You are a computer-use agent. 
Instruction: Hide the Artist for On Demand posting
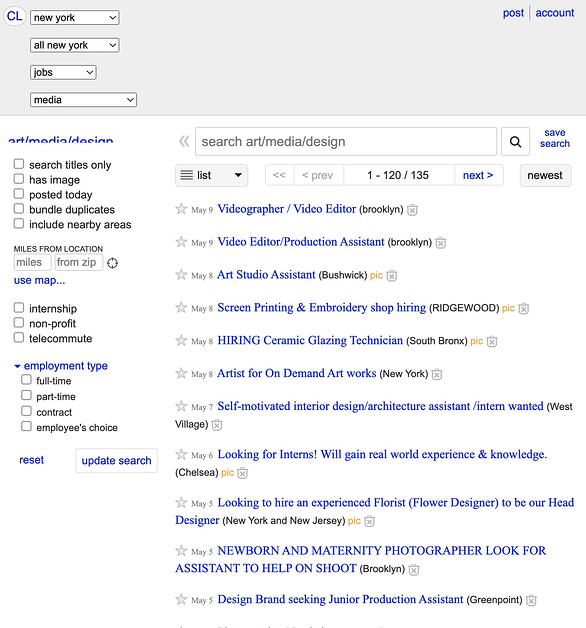point(437,374)
